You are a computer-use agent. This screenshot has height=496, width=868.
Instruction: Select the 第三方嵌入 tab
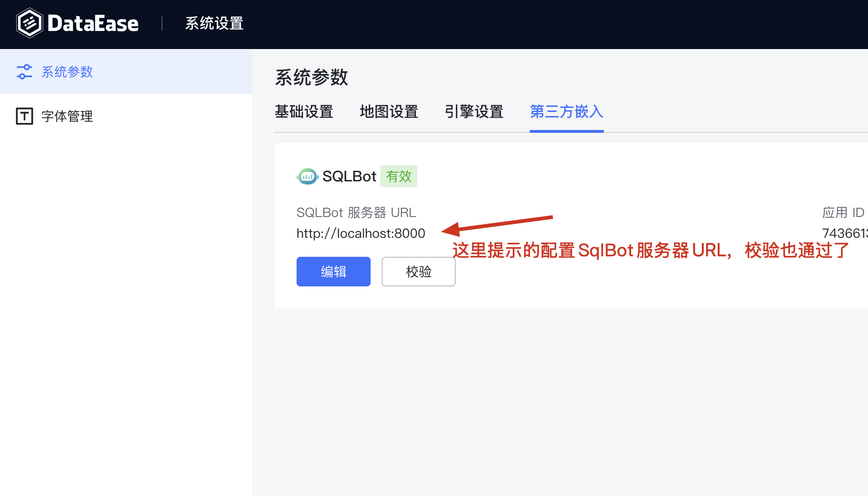[566, 112]
